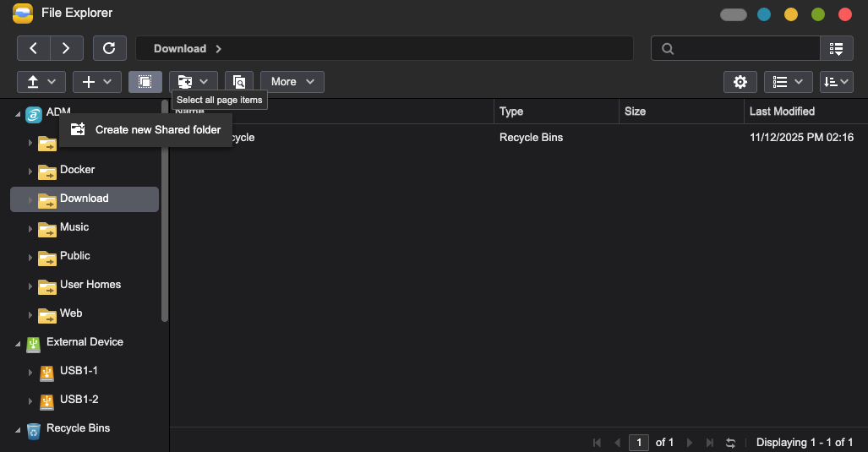This screenshot has width=868, height=452.
Task: Click the External Device USB icon
Action: [34, 344]
